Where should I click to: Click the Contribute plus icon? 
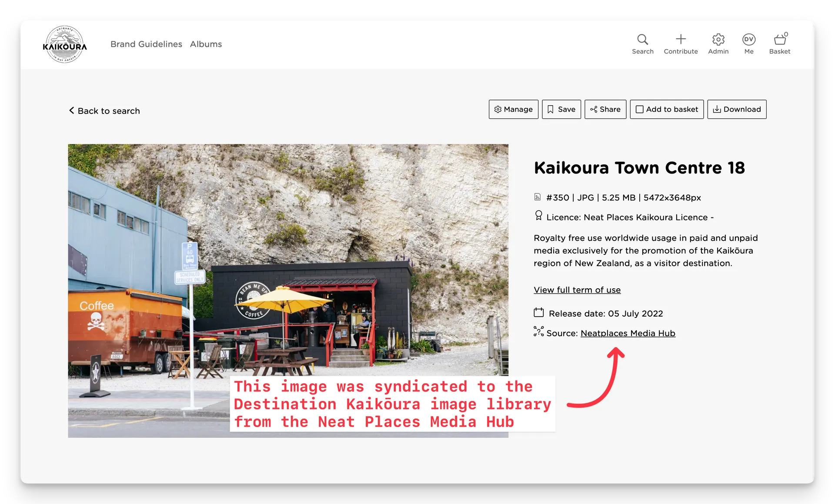pyautogui.click(x=681, y=40)
